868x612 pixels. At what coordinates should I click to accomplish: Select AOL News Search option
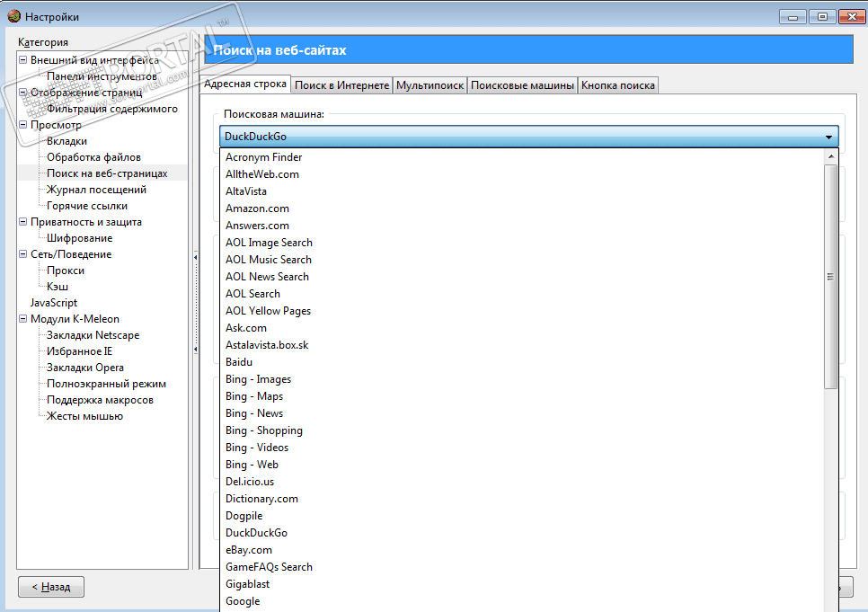522,277
